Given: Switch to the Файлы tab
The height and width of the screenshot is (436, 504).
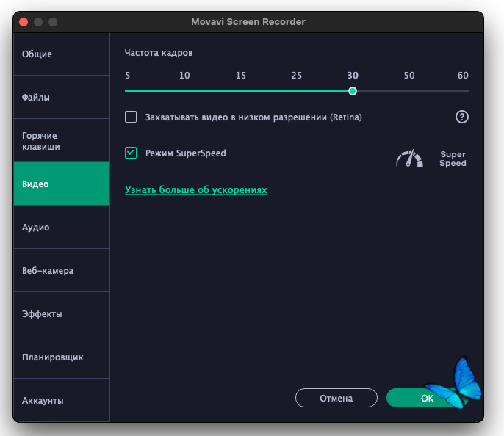Looking at the screenshot, I should pos(62,98).
